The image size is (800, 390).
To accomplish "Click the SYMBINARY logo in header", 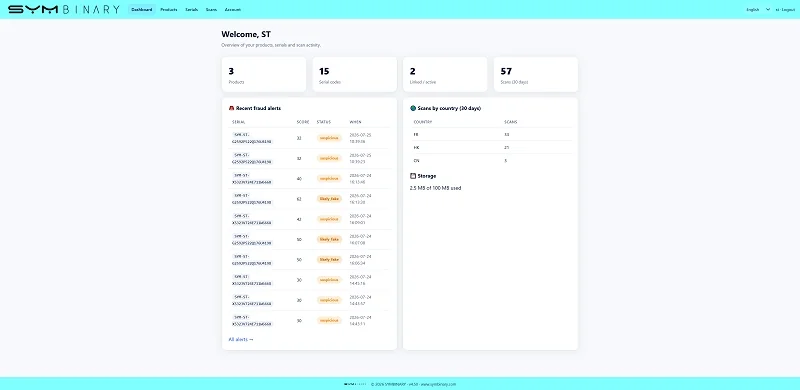I will pyautogui.click(x=64, y=9).
